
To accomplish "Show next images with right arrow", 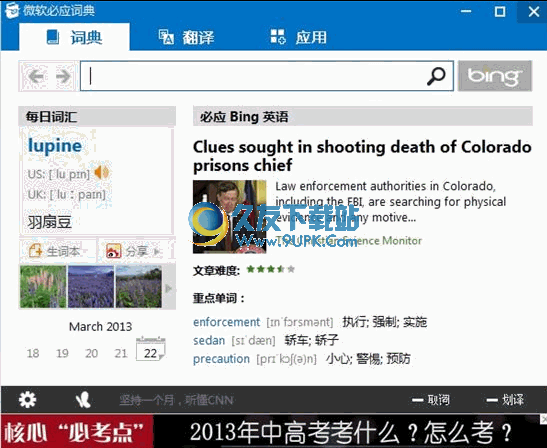I will click(169, 288).
